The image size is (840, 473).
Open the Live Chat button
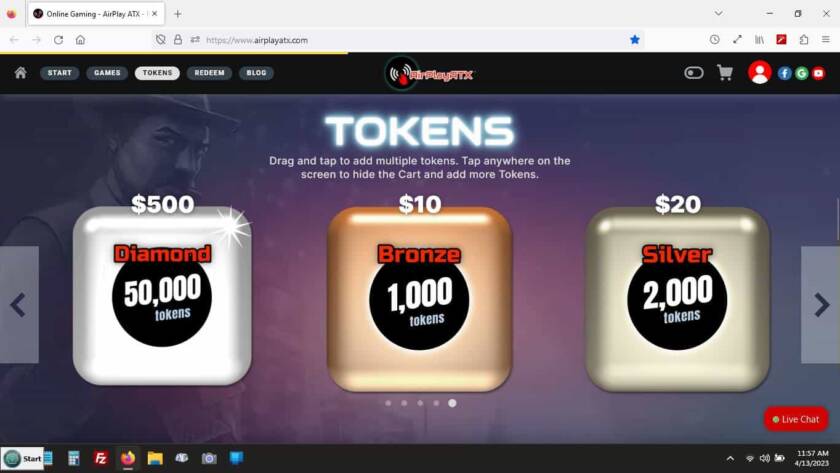click(796, 419)
